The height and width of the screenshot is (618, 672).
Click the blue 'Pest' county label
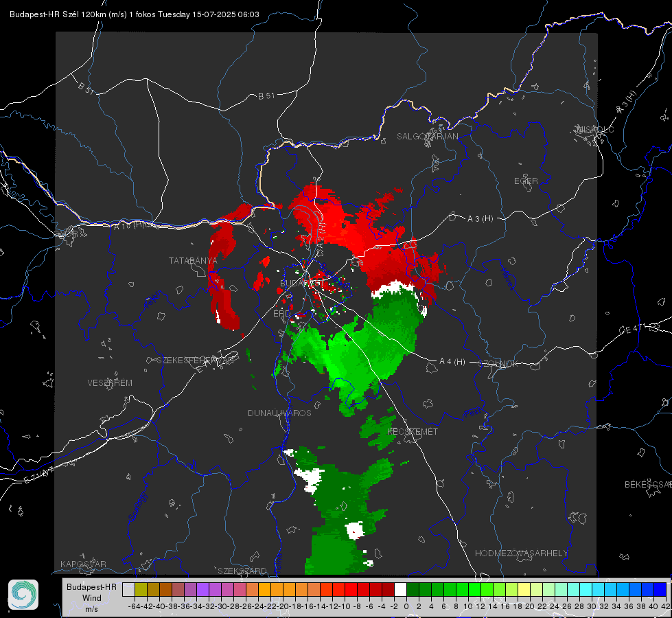tap(472, 413)
